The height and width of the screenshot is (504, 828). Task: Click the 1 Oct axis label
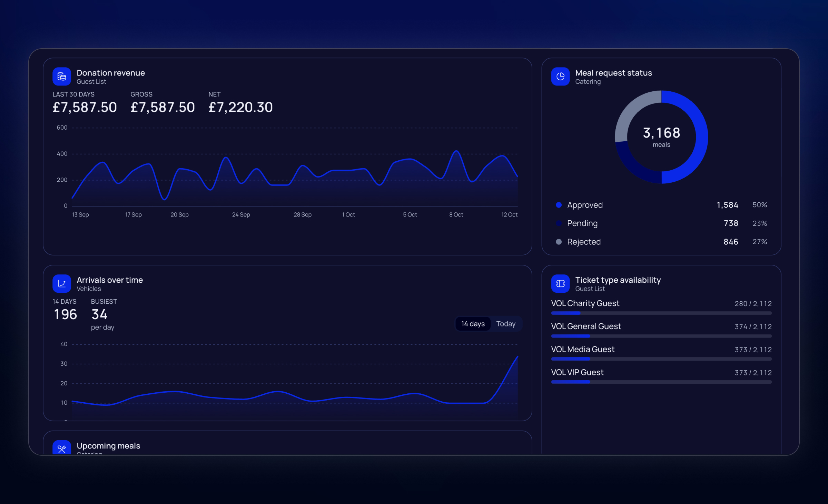348,214
